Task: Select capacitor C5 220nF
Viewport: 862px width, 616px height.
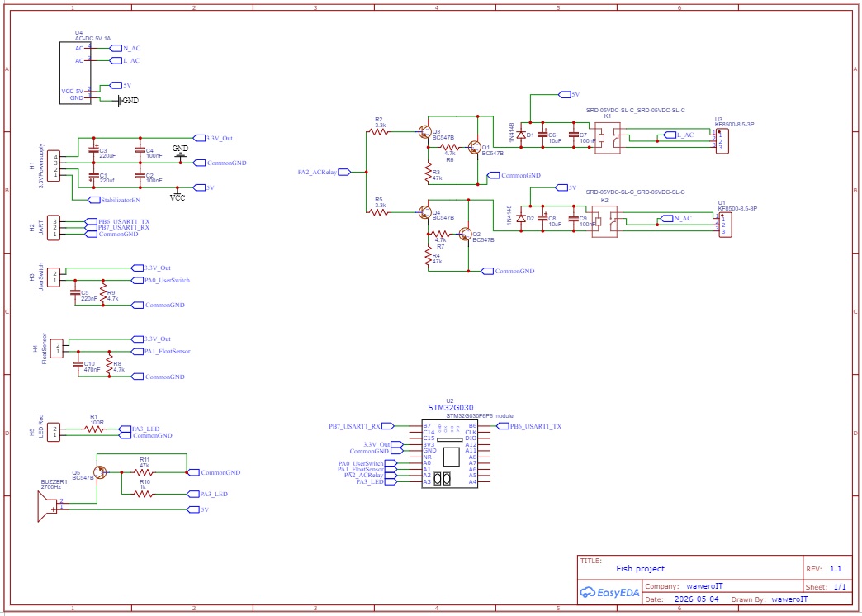Action: coord(77,294)
